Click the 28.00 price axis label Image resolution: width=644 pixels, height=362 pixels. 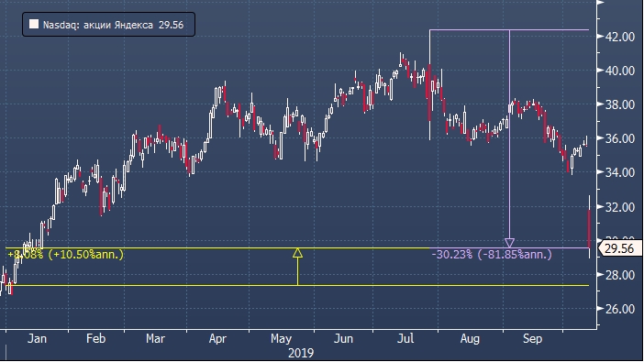[x=619, y=275]
